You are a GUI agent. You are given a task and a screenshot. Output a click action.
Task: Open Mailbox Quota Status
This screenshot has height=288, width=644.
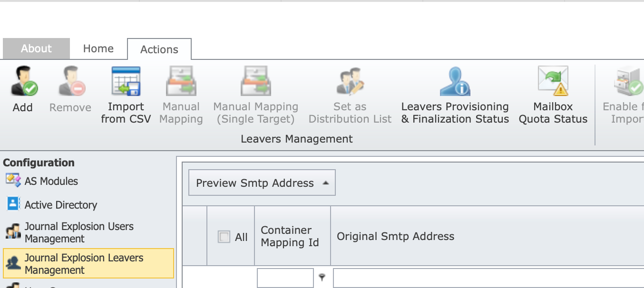click(553, 82)
